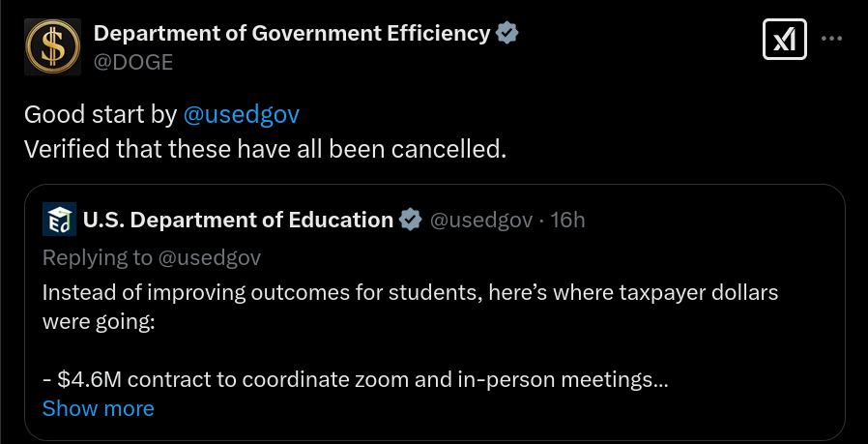This screenshot has width=868, height=444.
Task: Click the U.S. Department of Education logo avatar
Action: click(59, 220)
